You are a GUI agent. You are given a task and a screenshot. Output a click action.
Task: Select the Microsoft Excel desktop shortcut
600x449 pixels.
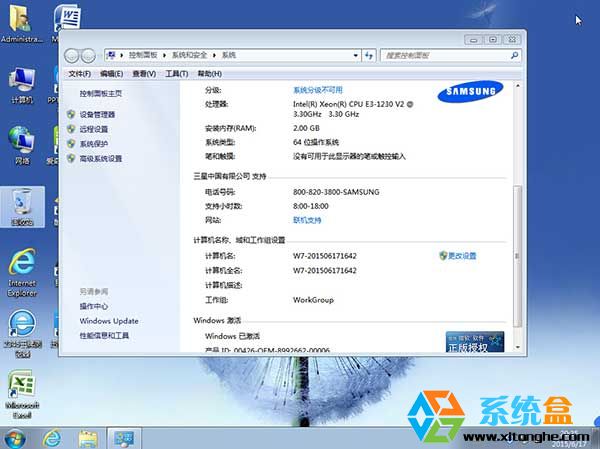click(22, 394)
